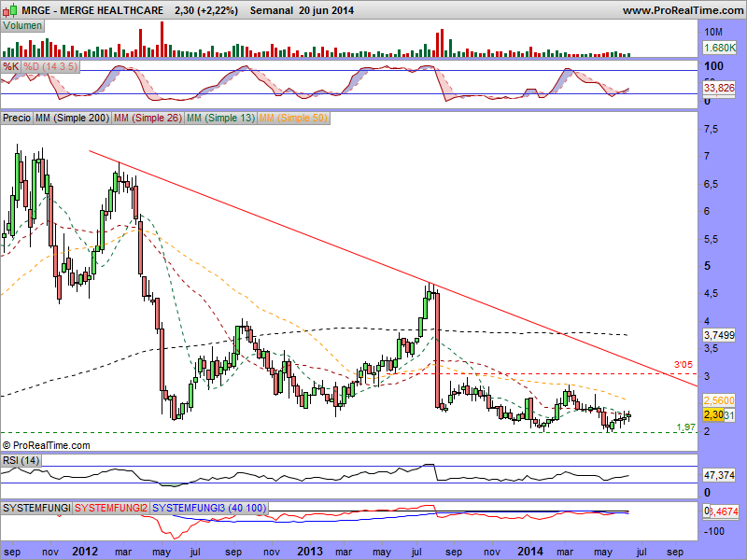Click the -100 SYSTEMFUNGI axis label
The height and width of the screenshot is (560, 747).
click(x=713, y=531)
